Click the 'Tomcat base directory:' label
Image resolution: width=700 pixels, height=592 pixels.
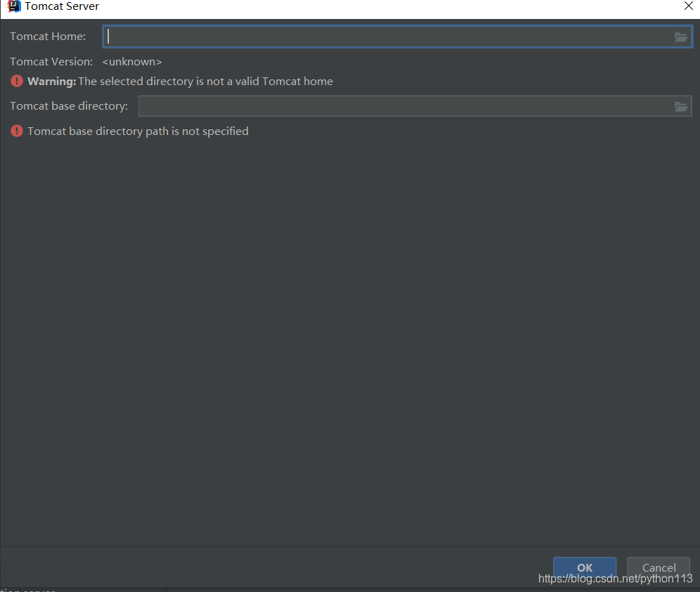(69, 105)
